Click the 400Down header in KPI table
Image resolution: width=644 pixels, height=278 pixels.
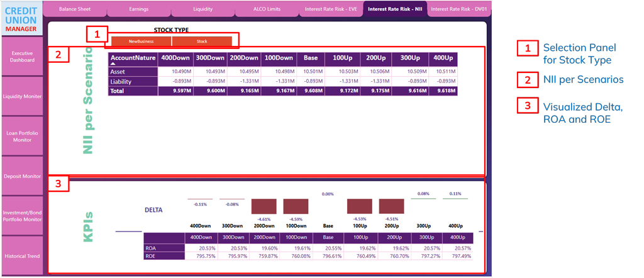click(201, 238)
